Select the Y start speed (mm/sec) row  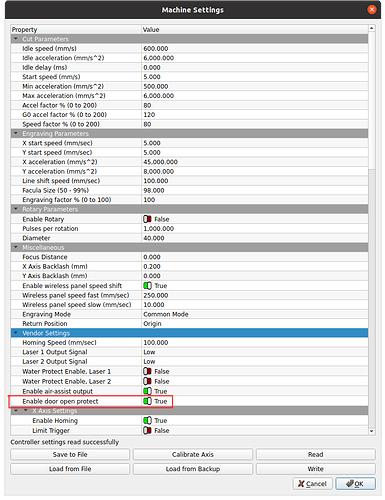click(x=190, y=152)
